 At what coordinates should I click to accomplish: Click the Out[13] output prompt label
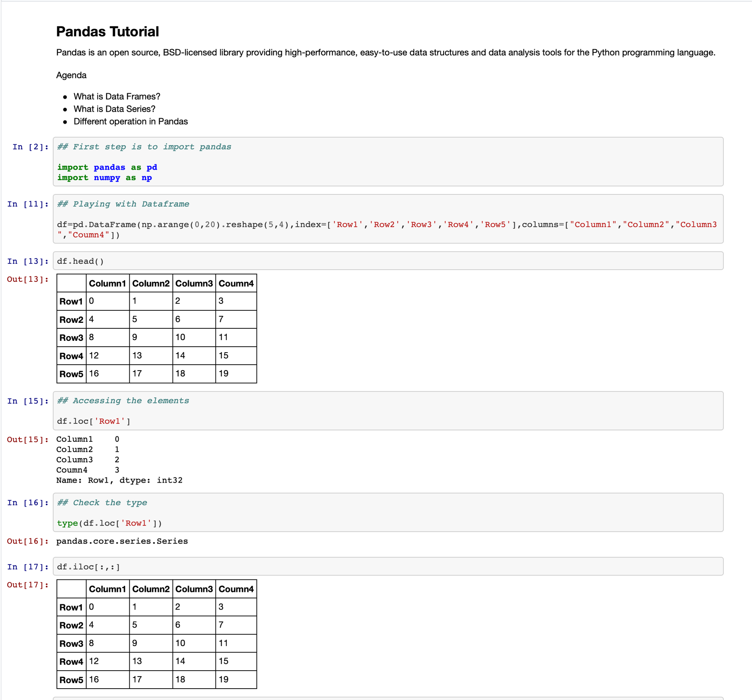coord(28,279)
